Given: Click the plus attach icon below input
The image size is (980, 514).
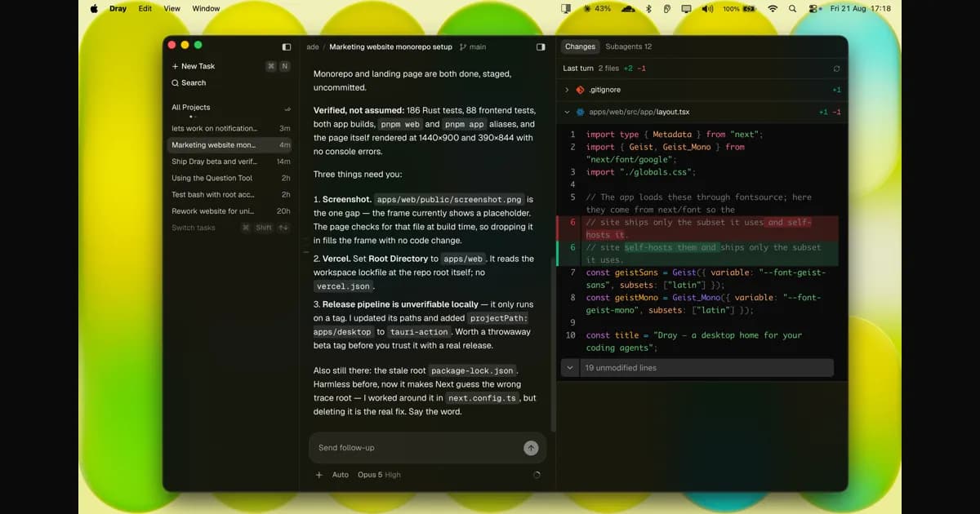Looking at the screenshot, I should (319, 475).
